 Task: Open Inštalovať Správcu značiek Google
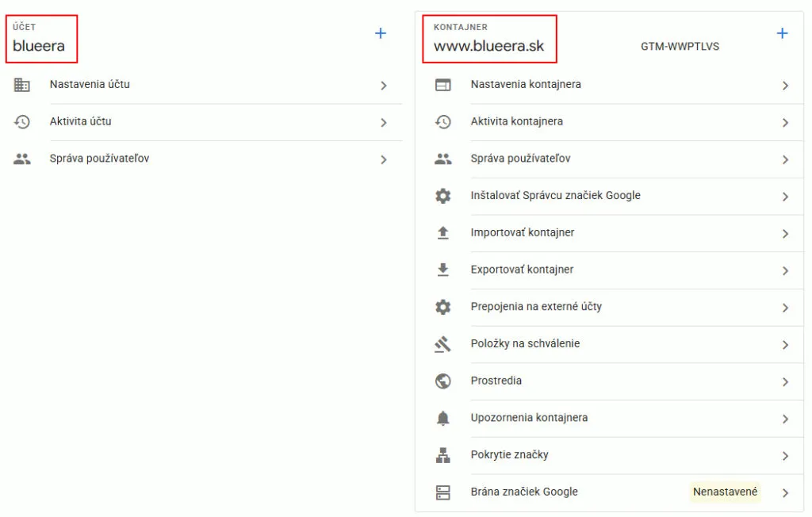[555, 196]
